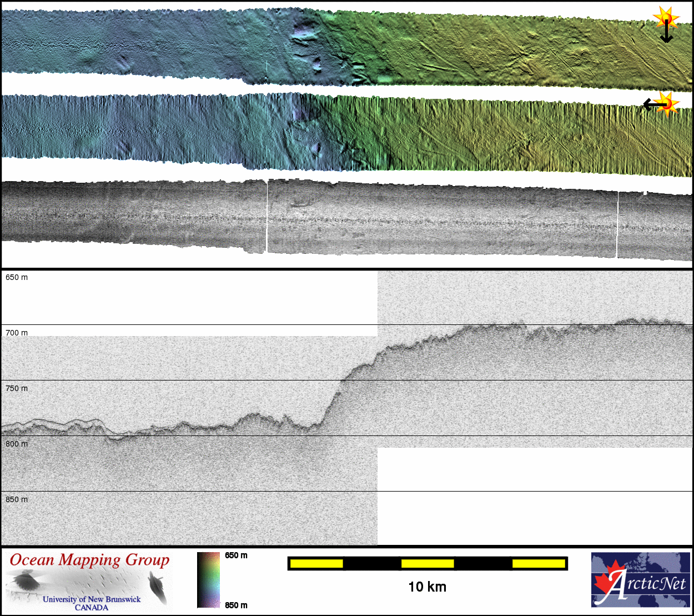
Task: Click the leftmost yellow scale bar segment
Action: [316, 564]
